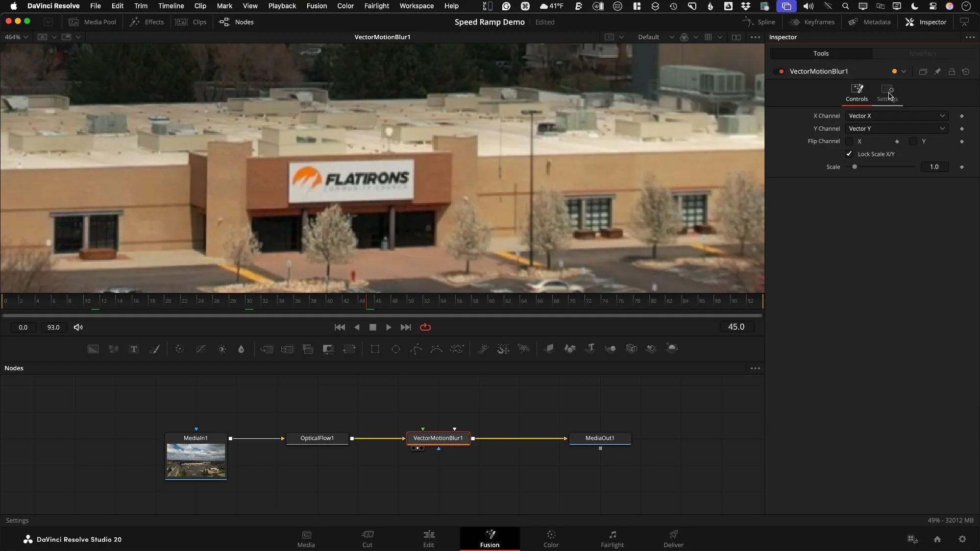
Task: Select the Text+ tool in toolbar
Action: click(x=134, y=349)
